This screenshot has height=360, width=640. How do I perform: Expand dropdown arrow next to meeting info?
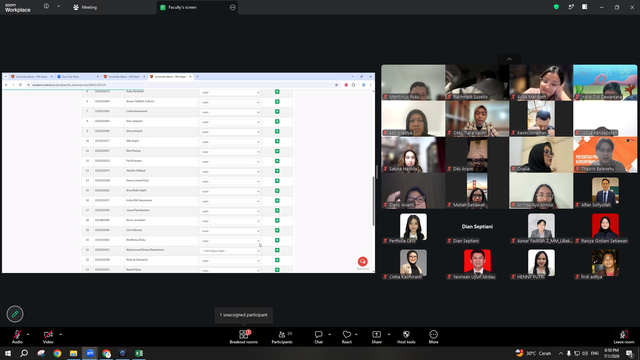(x=58, y=7)
